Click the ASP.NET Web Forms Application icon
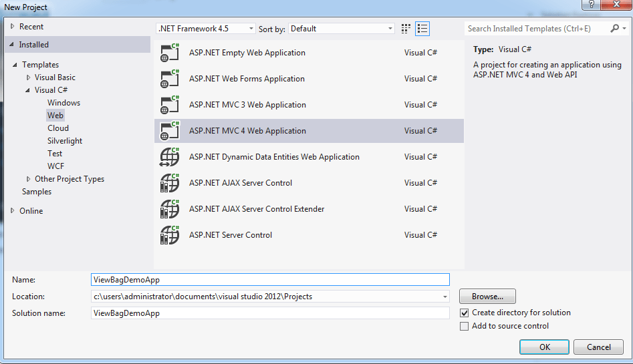 click(170, 79)
